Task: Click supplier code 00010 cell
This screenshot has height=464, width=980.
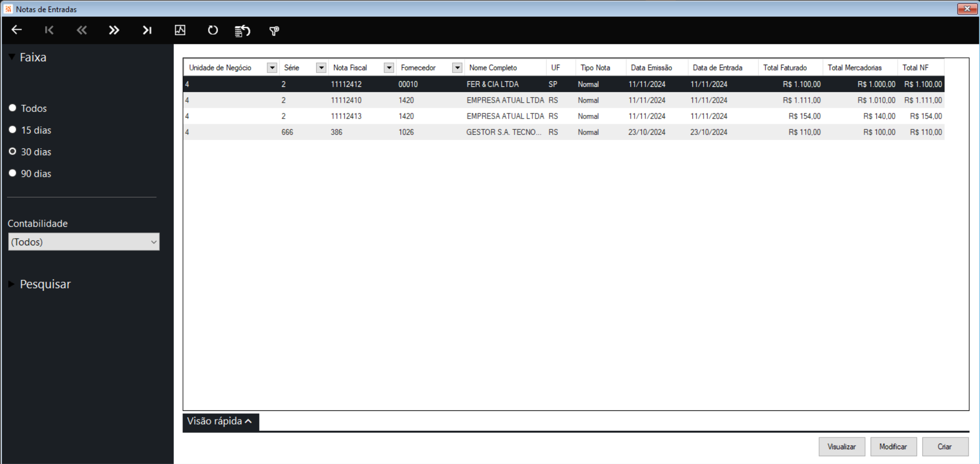Action: (430, 84)
